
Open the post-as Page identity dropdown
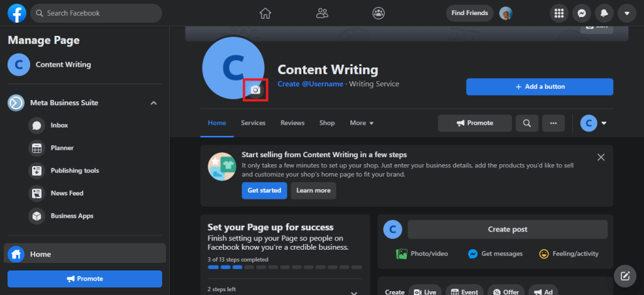tap(594, 123)
